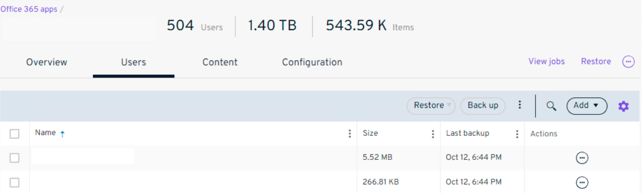
Task: Check the 266.81 KB user row
Action: 15,183
